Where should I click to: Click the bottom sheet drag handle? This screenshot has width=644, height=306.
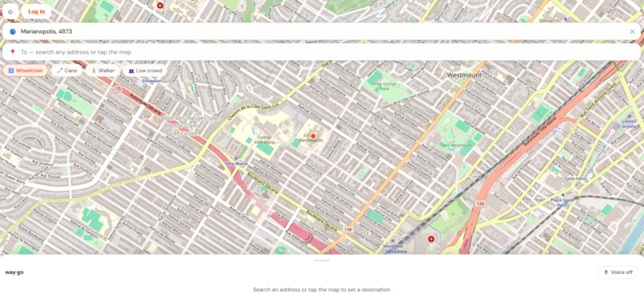(321, 260)
